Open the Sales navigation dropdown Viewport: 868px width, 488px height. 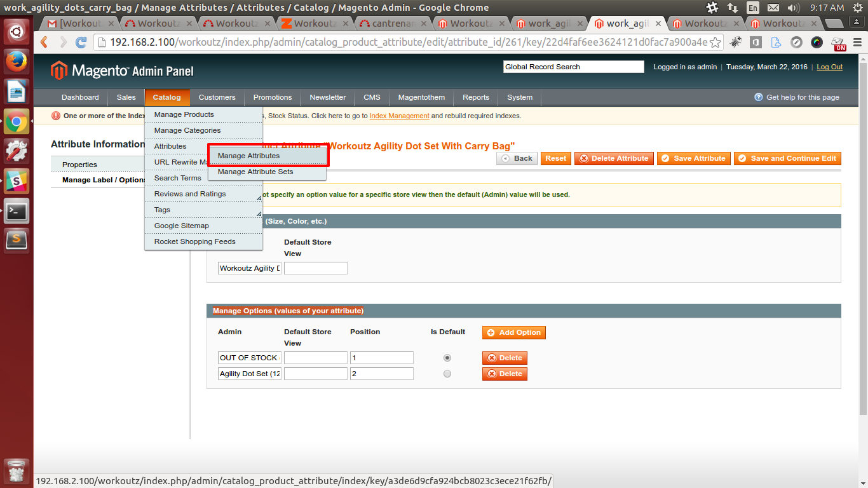coord(126,97)
